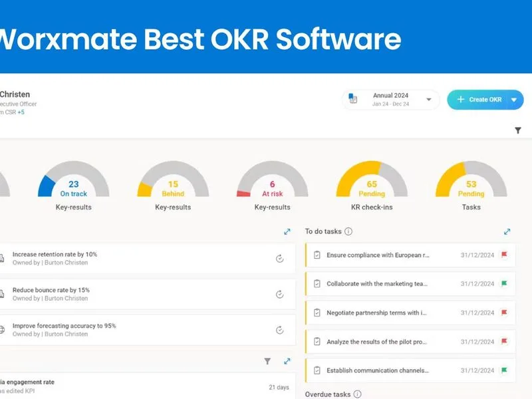Screen dimensions: 532x399
Task: Open Negotiate partnership terms task
Action: click(x=410, y=313)
